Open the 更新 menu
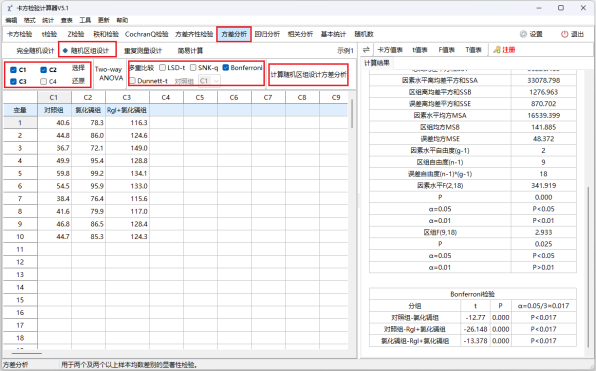 point(103,20)
